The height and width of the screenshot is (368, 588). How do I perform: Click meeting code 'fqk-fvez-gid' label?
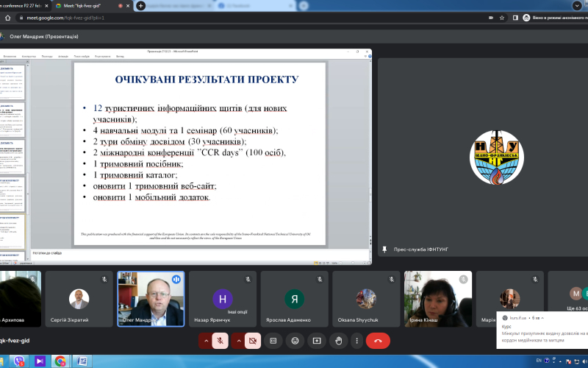[x=14, y=341]
